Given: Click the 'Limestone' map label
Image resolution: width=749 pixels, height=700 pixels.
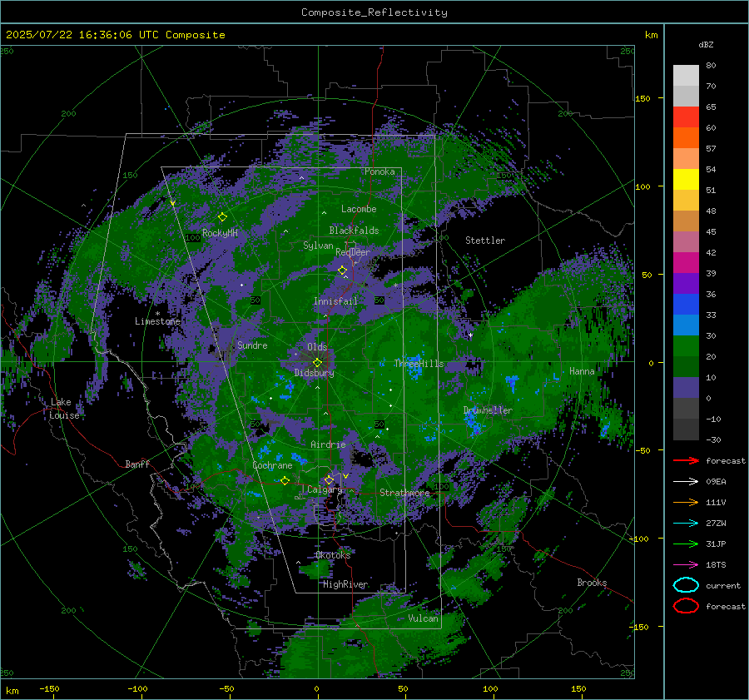Looking at the screenshot, I should click(x=157, y=321).
